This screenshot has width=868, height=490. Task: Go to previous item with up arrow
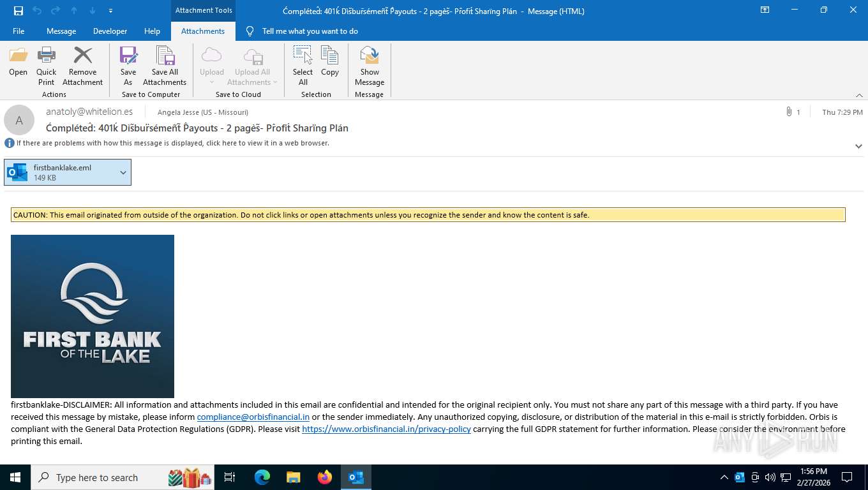(74, 11)
